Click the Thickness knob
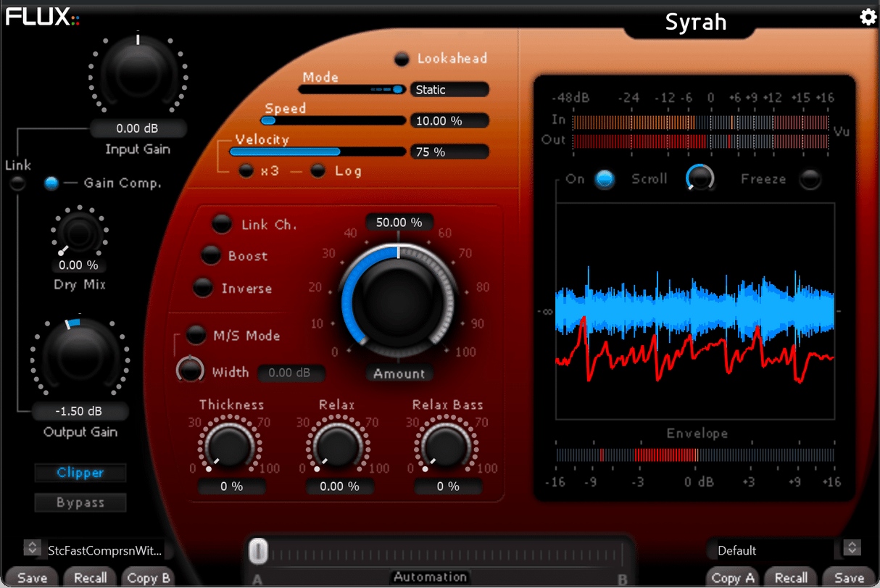 click(231, 446)
